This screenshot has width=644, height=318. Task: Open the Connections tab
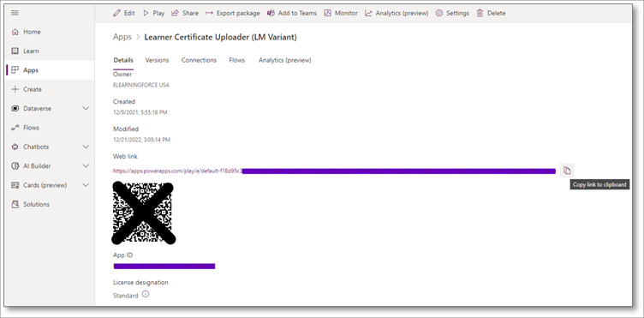point(199,60)
